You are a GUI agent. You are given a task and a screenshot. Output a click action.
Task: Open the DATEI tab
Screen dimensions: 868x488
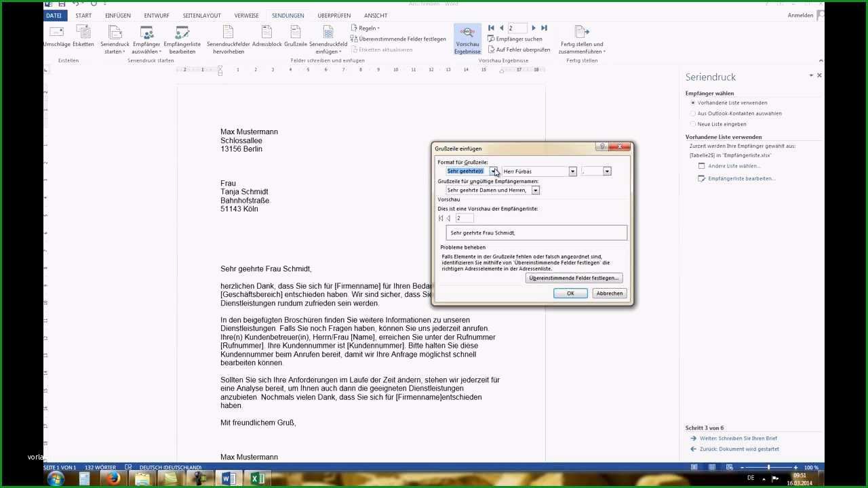[x=54, y=16]
